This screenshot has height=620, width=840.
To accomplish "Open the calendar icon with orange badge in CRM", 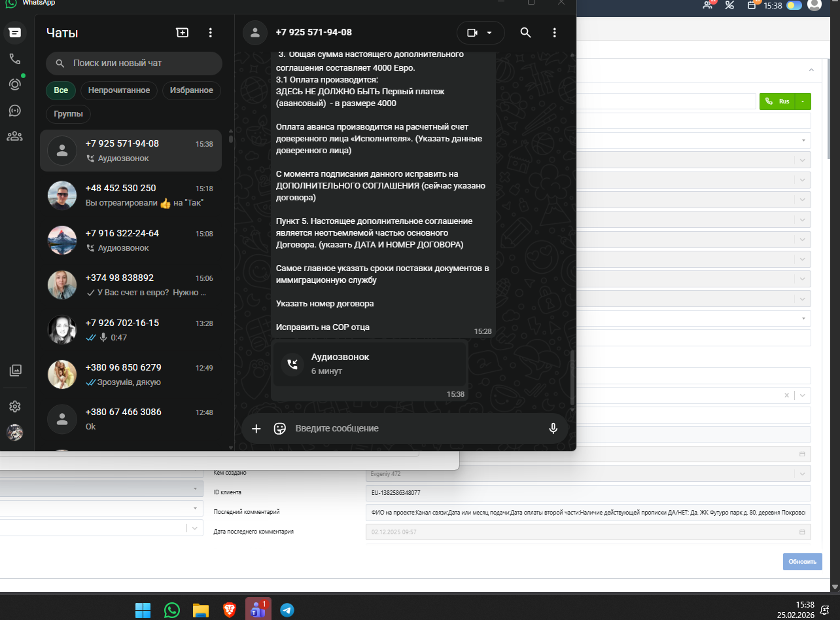I will tap(753, 5).
